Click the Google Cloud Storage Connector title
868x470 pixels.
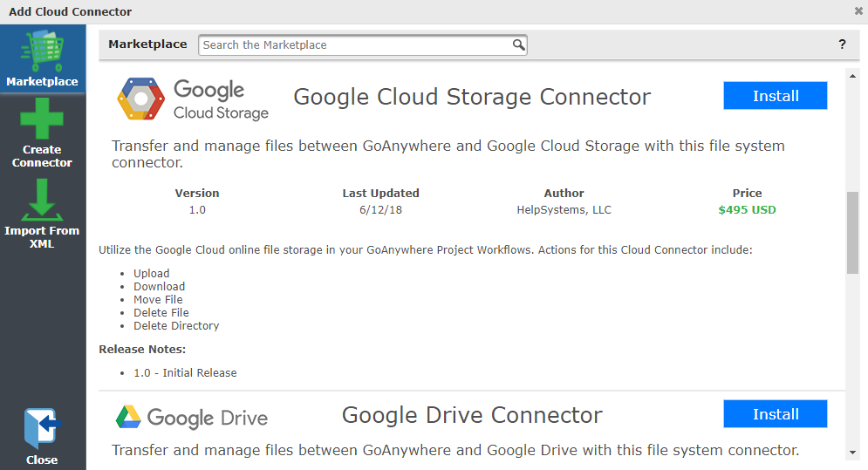pyautogui.click(x=472, y=97)
